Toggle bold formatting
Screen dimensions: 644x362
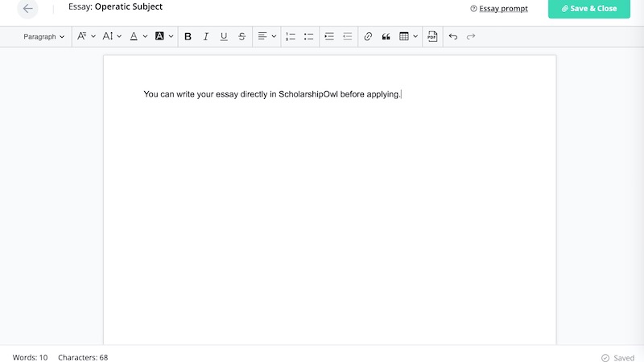188,36
